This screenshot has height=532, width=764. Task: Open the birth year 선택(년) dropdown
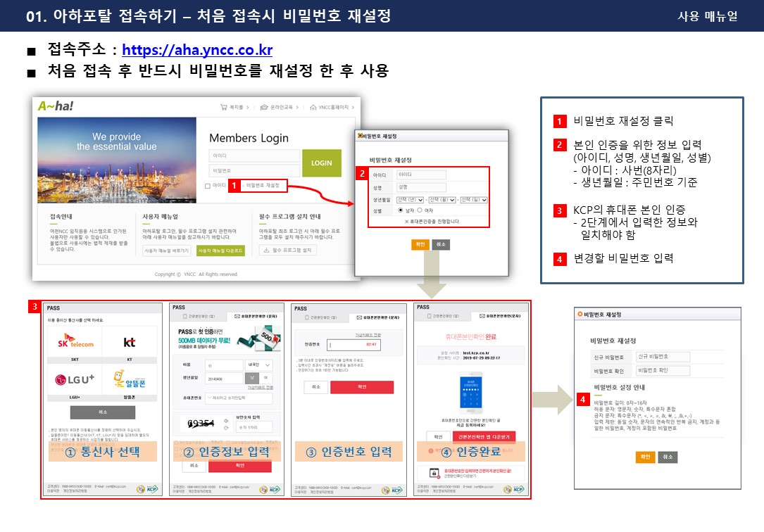[411, 200]
